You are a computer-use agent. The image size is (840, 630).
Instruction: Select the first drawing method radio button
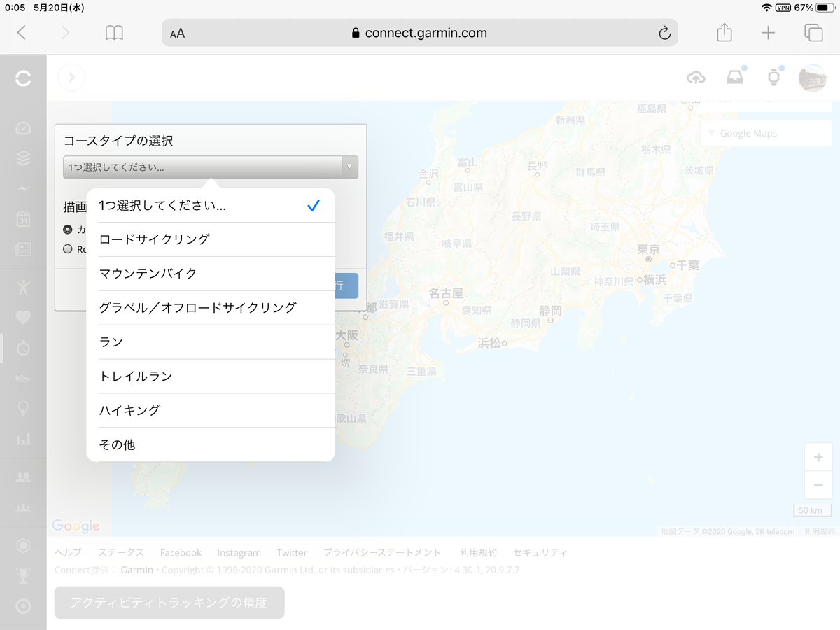click(68, 229)
